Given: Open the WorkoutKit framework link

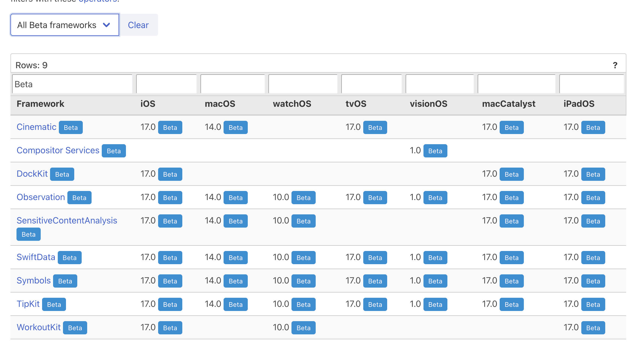Looking at the screenshot, I should click(38, 327).
